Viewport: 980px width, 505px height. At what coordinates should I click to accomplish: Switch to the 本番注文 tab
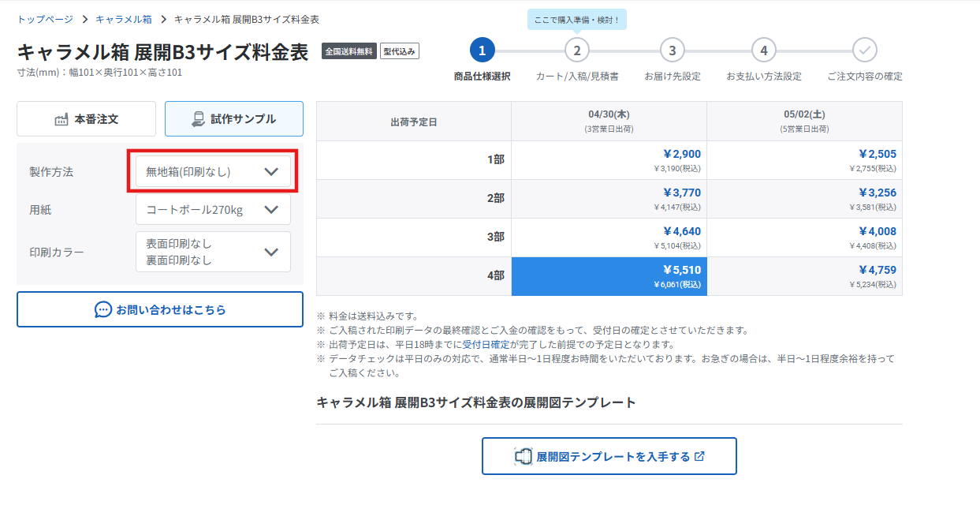coord(86,119)
